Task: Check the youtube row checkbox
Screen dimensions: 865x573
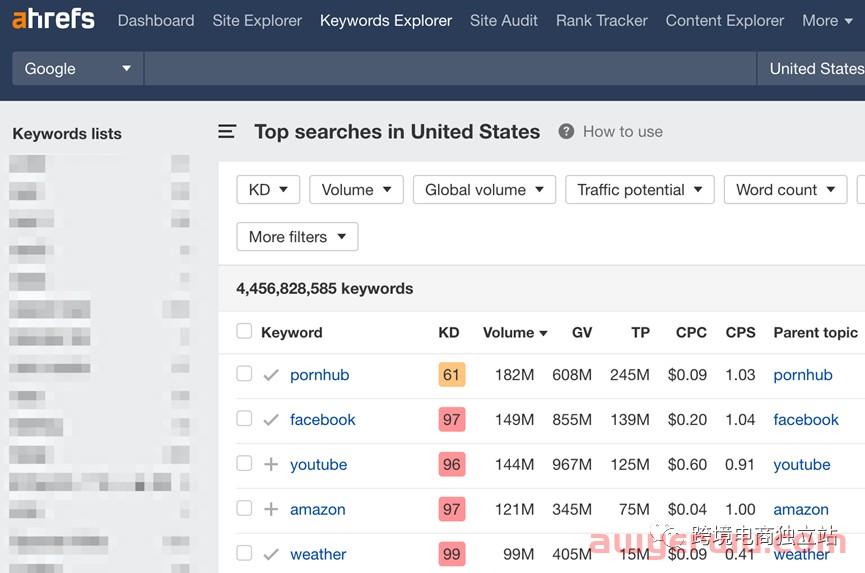Action: [x=244, y=463]
